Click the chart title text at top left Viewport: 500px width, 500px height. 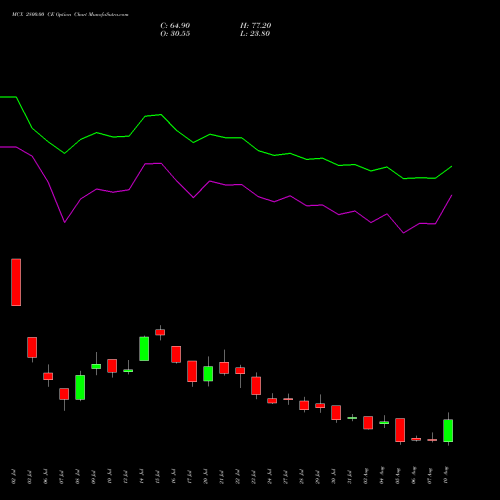pos(70,15)
